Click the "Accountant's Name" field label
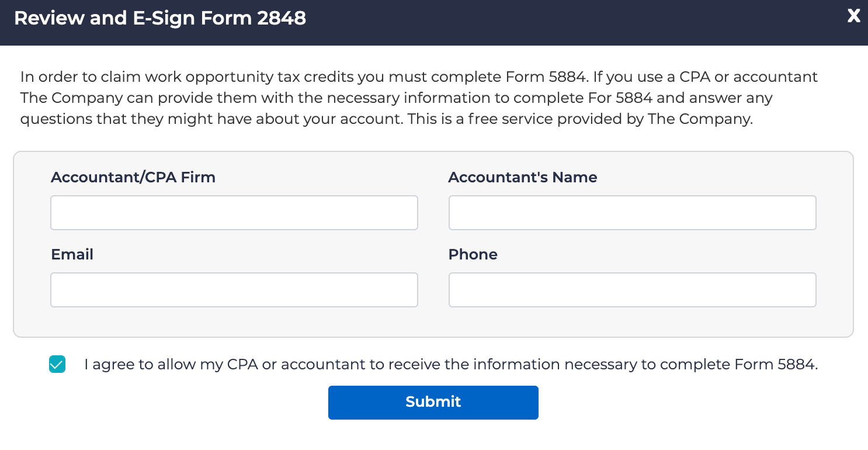 (522, 177)
